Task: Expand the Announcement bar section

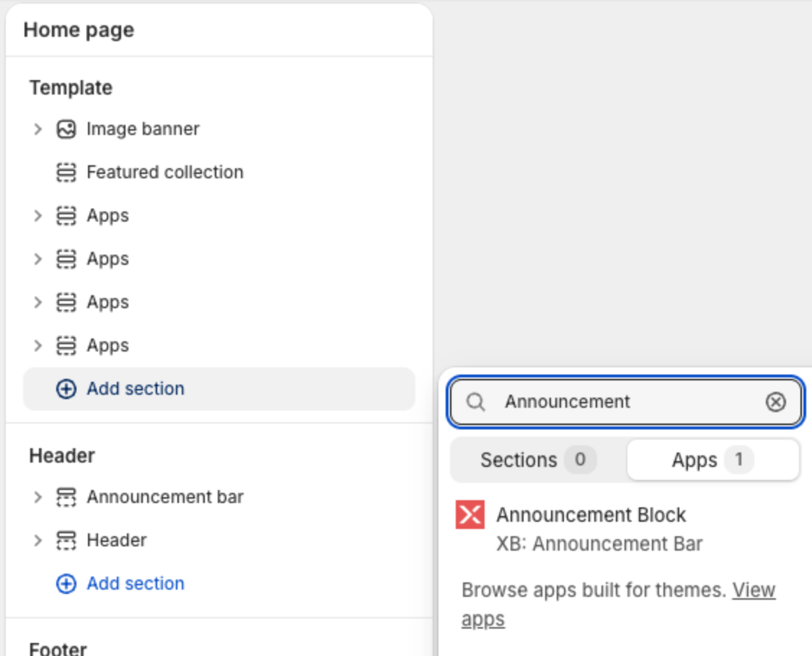Action: 37,497
